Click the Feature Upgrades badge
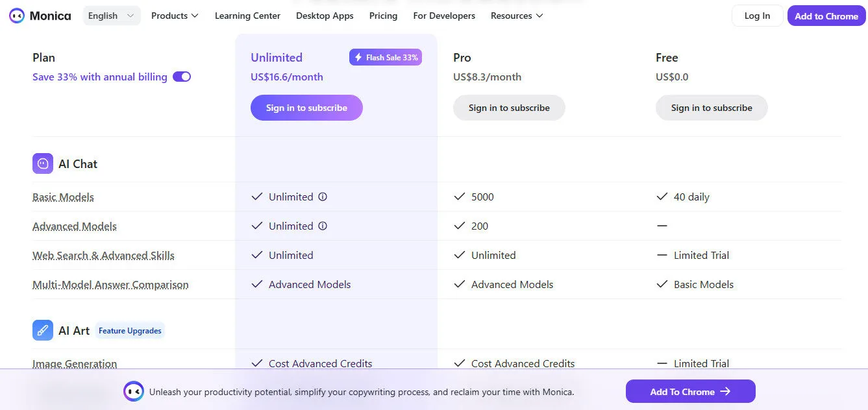 [x=130, y=330]
